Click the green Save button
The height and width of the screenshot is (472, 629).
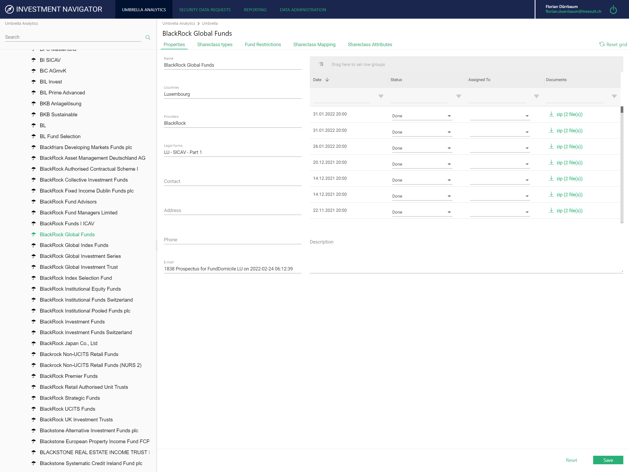[x=608, y=460]
